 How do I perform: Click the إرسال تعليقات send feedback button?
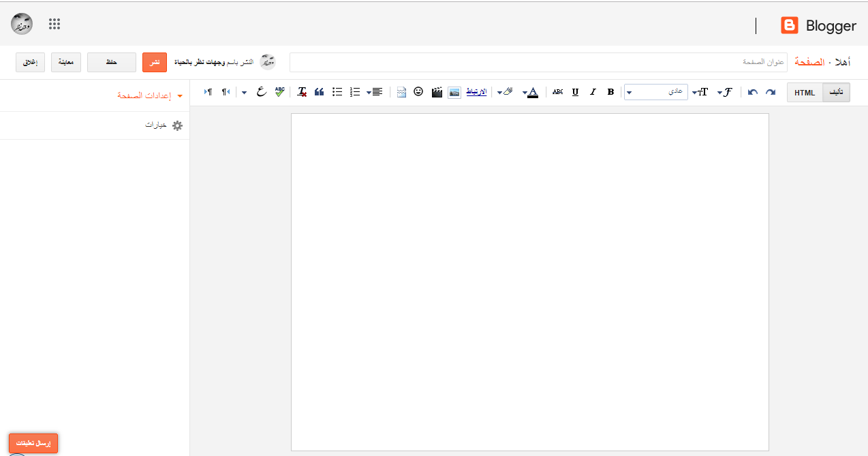[33, 443]
